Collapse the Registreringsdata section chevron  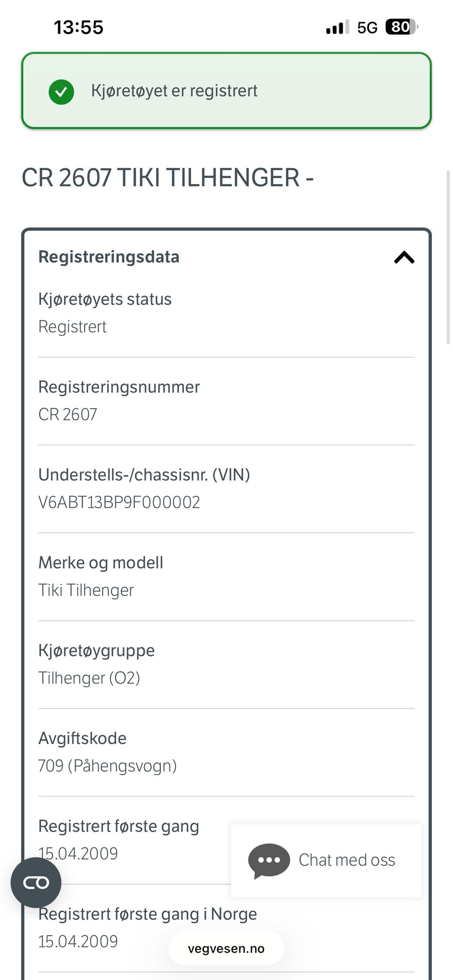[404, 257]
